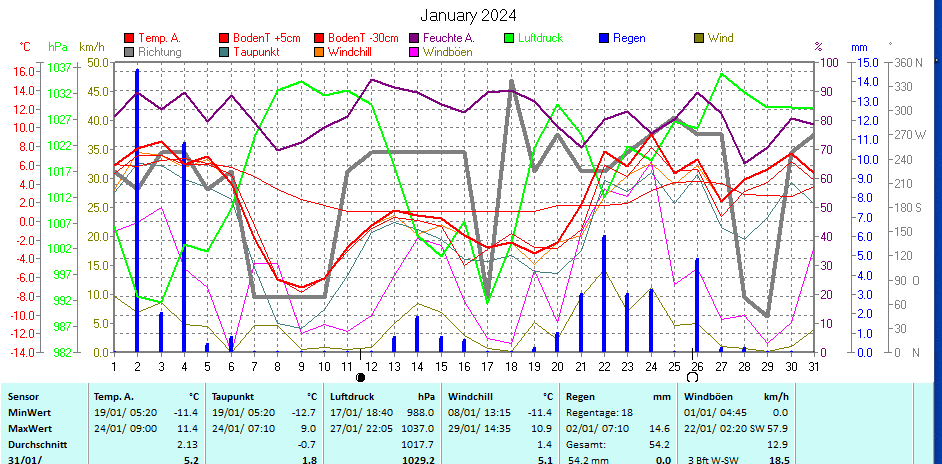Image resolution: width=942 pixels, height=464 pixels.
Task: Click the max windchill value '10.9'
Action: coord(544,429)
